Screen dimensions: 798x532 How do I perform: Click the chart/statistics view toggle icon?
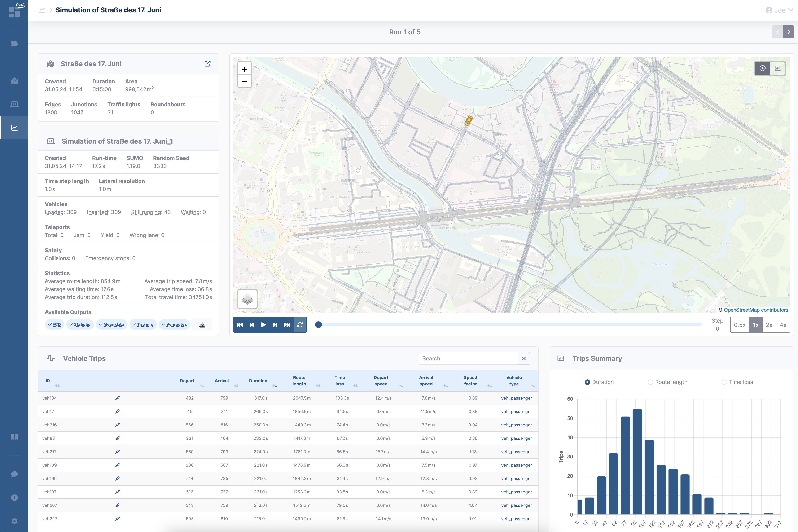point(778,68)
